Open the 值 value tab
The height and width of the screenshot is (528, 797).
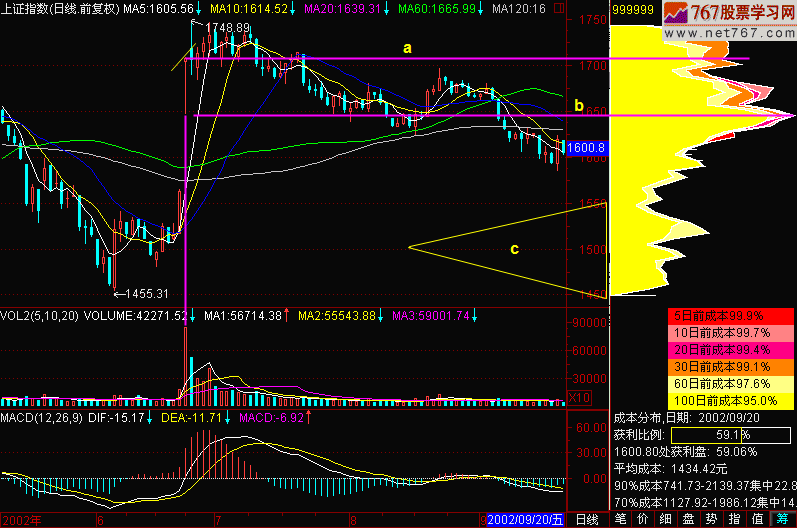point(759,520)
